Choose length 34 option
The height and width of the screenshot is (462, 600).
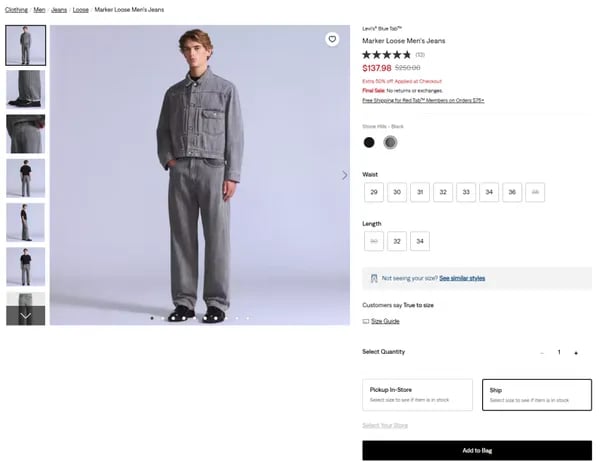coord(420,241)
